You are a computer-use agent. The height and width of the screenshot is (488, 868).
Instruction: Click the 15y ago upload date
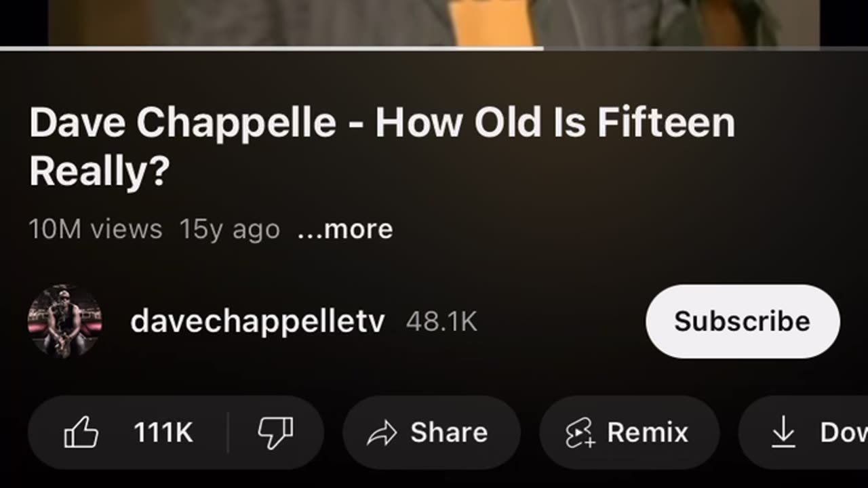point(229,229)
